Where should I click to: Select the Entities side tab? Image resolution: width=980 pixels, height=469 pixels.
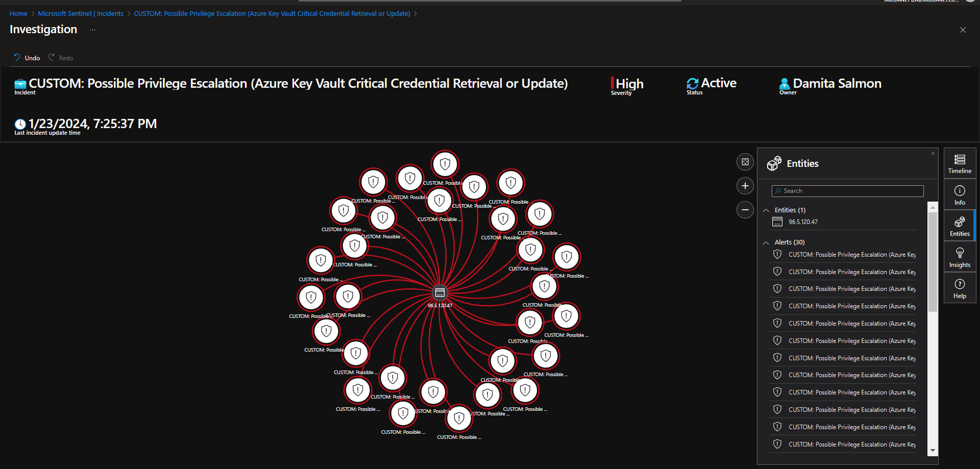(x=960, y=226)
